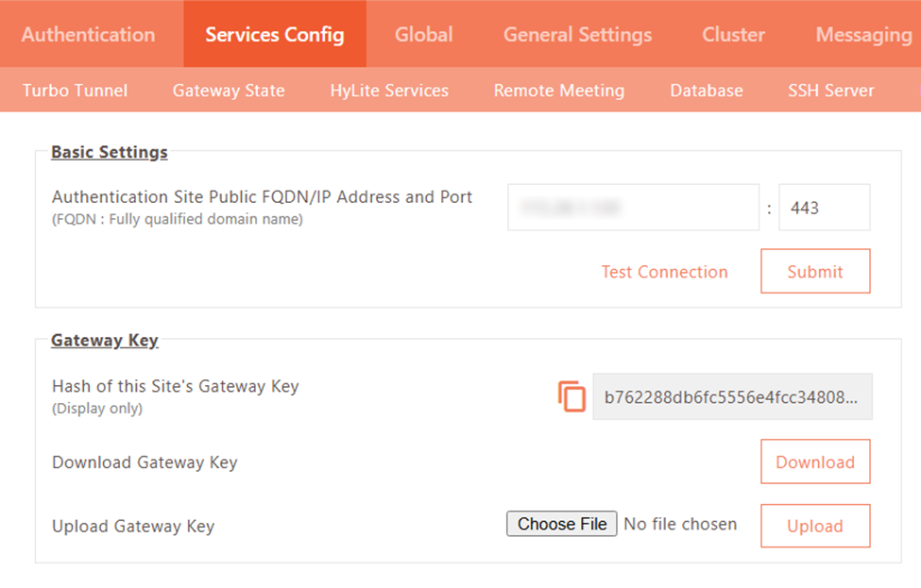
Task: Select Turbo Tunnel sub-tab
Action: pyautogui.click(x=75, y=91)
